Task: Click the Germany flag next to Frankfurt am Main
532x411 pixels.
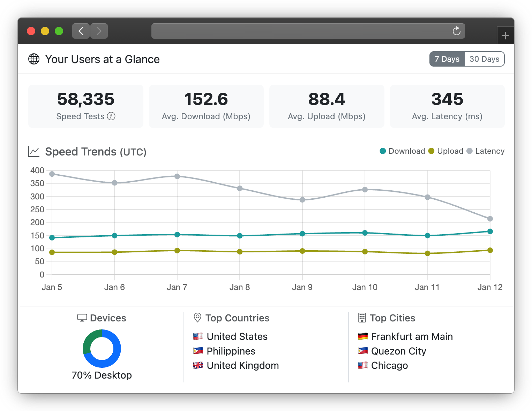Action: pos(363,336)
